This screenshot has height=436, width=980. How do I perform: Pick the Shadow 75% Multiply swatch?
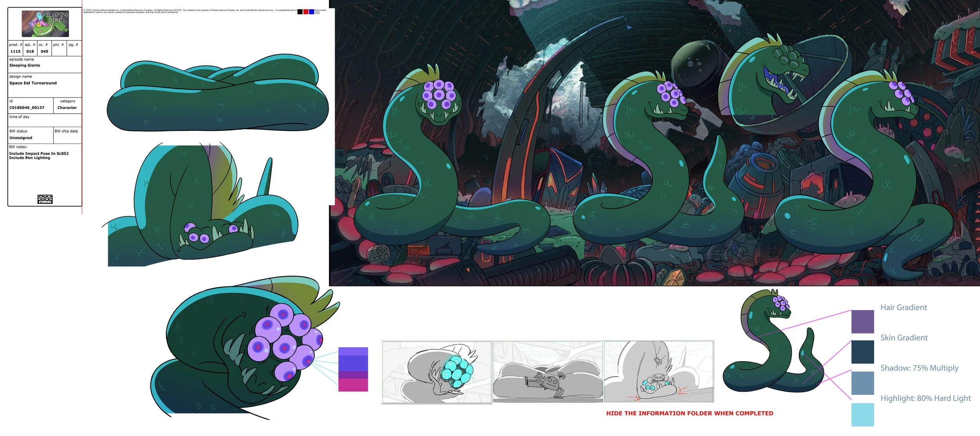click(862, 383)
